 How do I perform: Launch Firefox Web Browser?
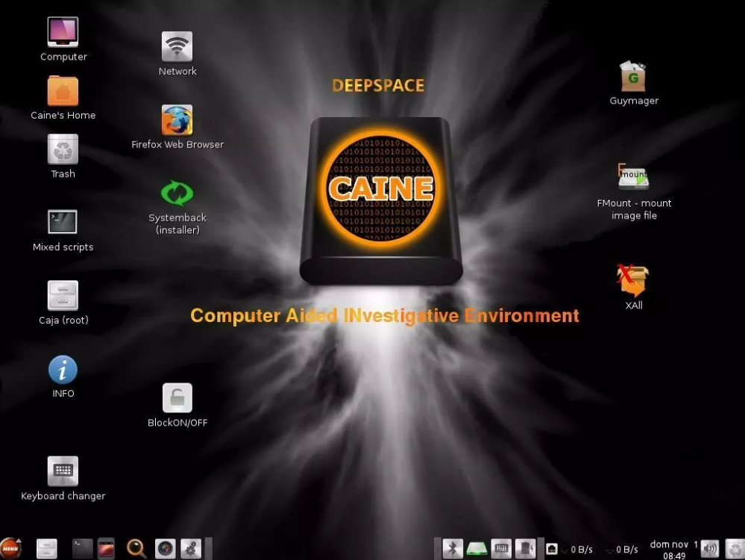coord(177,120)
